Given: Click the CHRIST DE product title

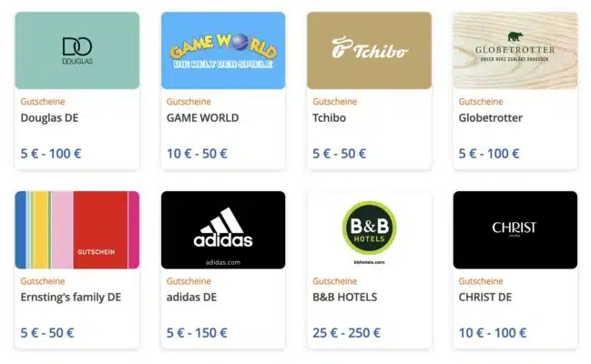Looking at the screenshot, I should point(485,298).
